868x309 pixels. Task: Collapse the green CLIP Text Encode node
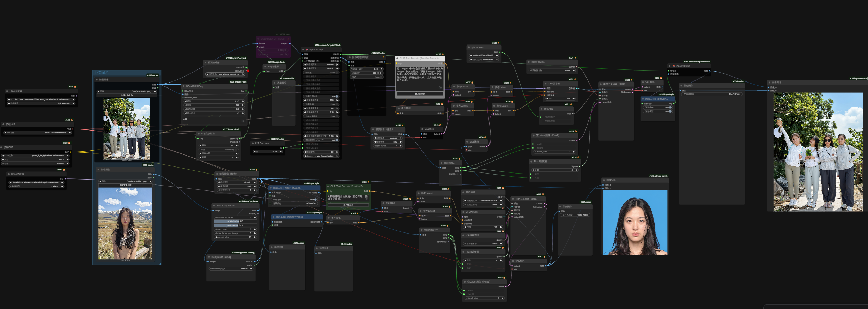click(x=328, y=186)
